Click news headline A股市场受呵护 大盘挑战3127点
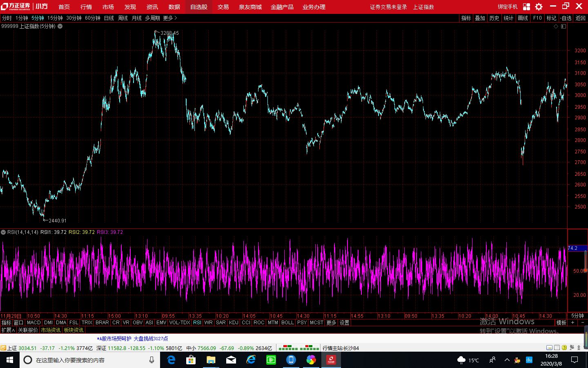Viewport: 588px width, 368px height. 132,339
